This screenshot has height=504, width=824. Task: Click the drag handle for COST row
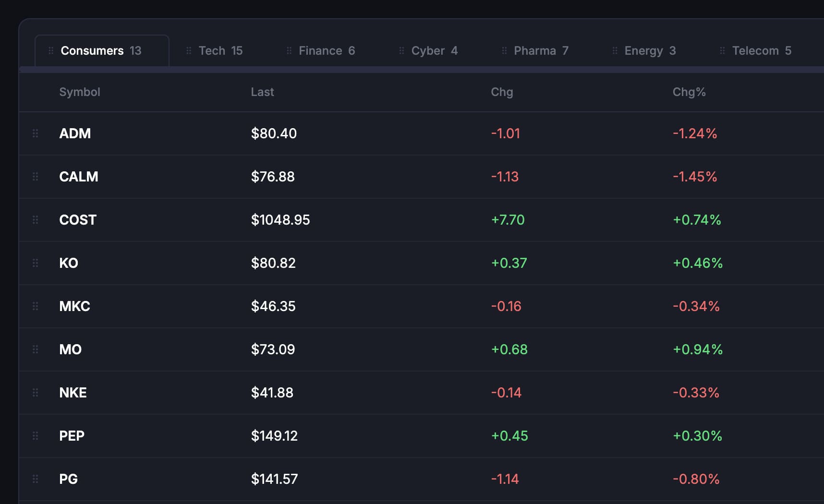coord(35,220)
